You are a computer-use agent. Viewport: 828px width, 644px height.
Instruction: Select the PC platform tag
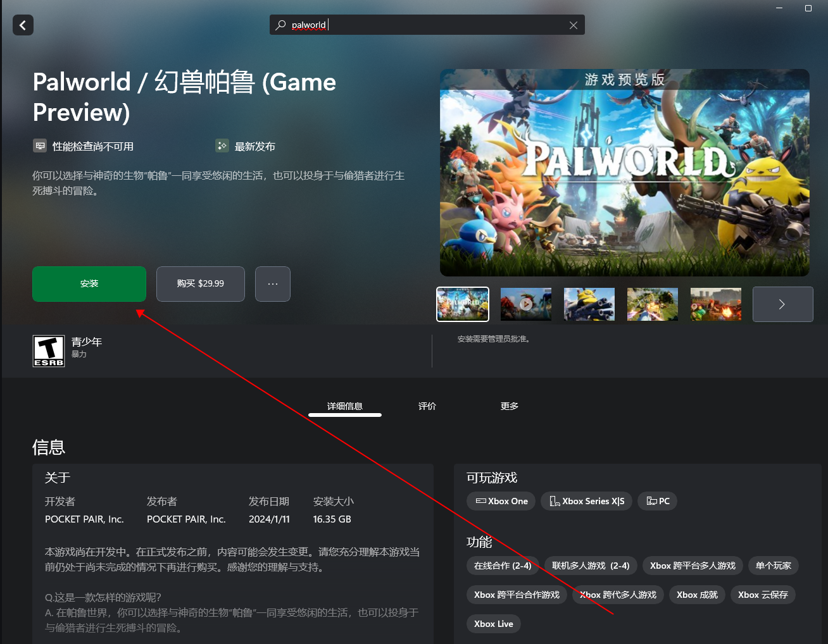pyautogui.click(x=657, y=501)
